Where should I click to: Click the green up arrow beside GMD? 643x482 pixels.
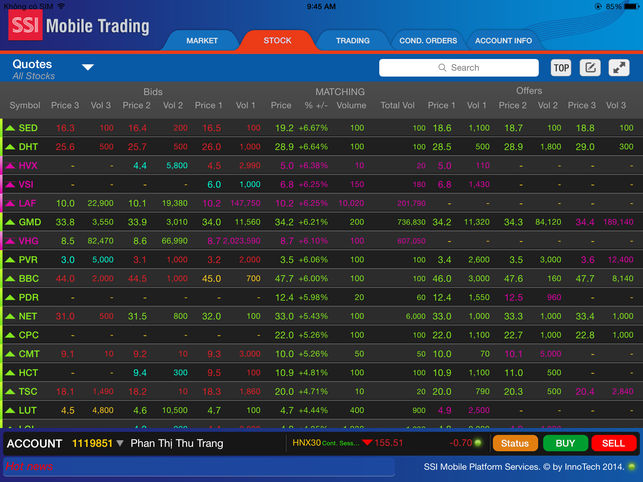click(10, 222)
